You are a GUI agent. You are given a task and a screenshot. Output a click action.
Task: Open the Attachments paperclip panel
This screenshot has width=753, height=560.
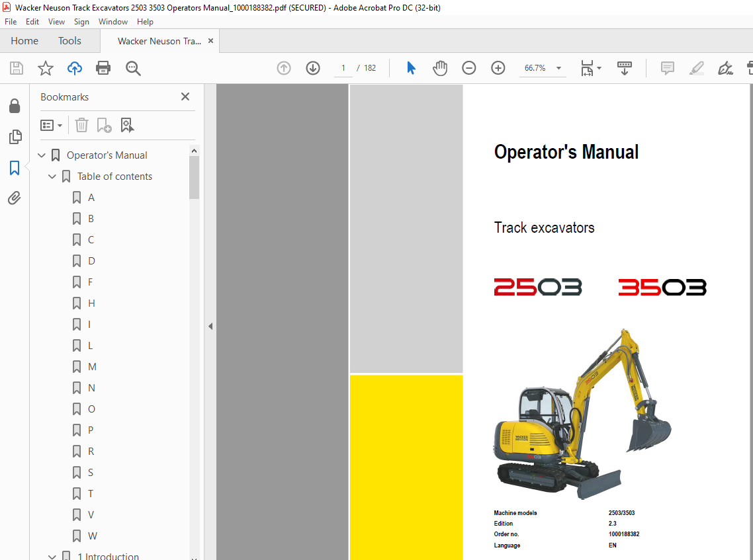tap(15, 198)
